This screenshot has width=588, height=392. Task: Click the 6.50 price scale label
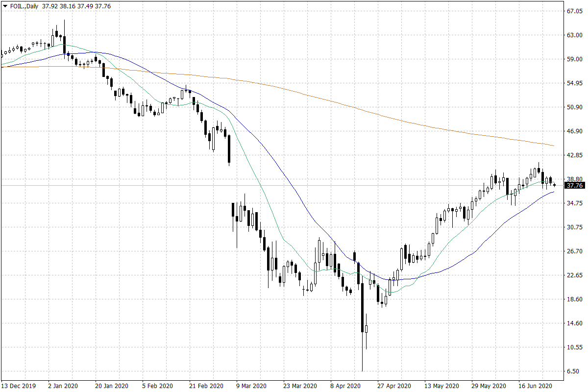point(574,371)
